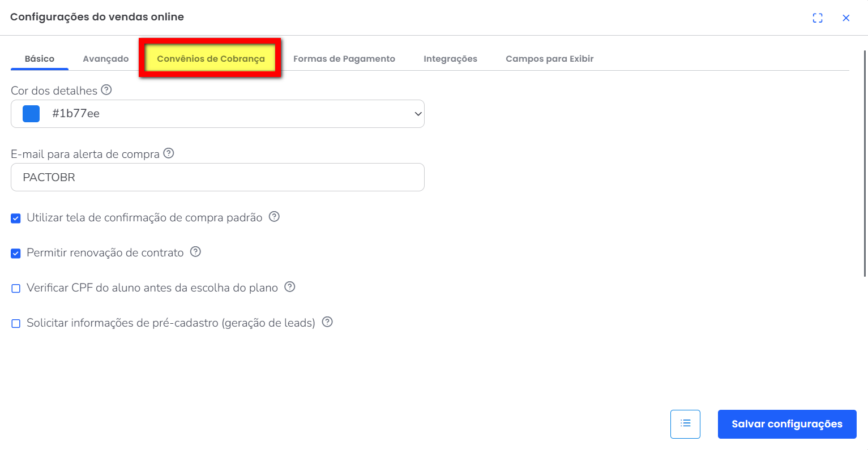The image size is (868, 450).
Task: Enable Verificar CPF do aluno checkbox
Action: pyautogui.click(x=16, y=289)
